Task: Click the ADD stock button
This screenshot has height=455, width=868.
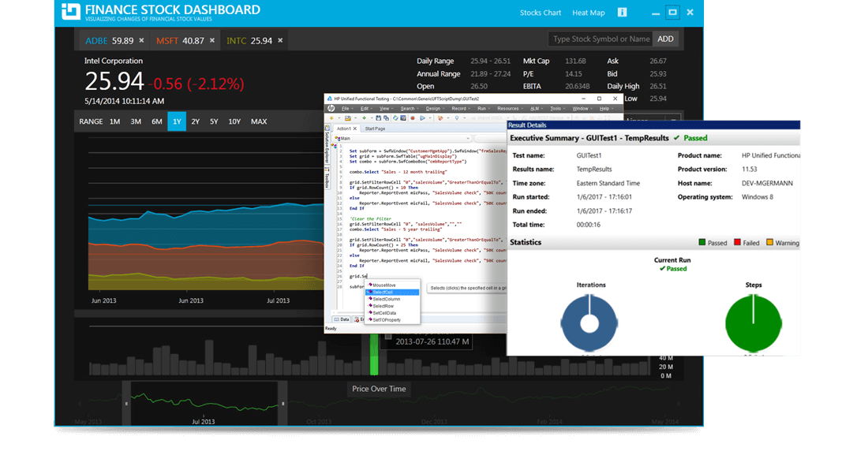Action: pyautogui.click(x=666, y=38)
